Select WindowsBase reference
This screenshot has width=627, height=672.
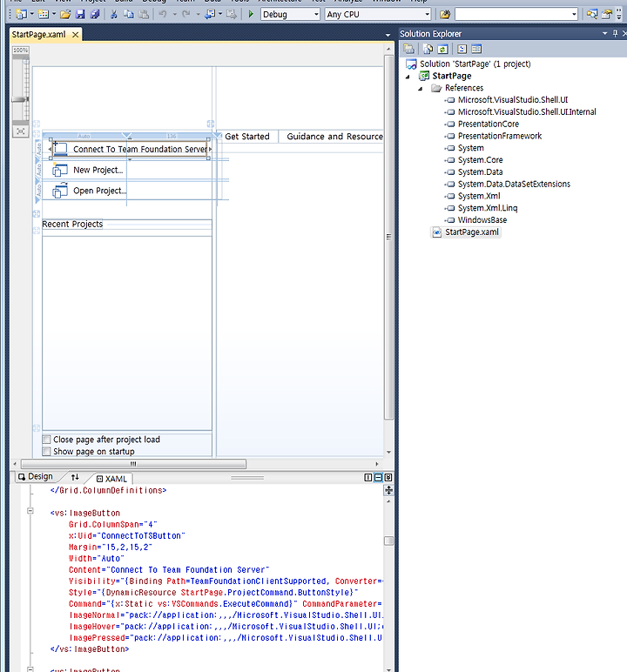click(482, 220)
